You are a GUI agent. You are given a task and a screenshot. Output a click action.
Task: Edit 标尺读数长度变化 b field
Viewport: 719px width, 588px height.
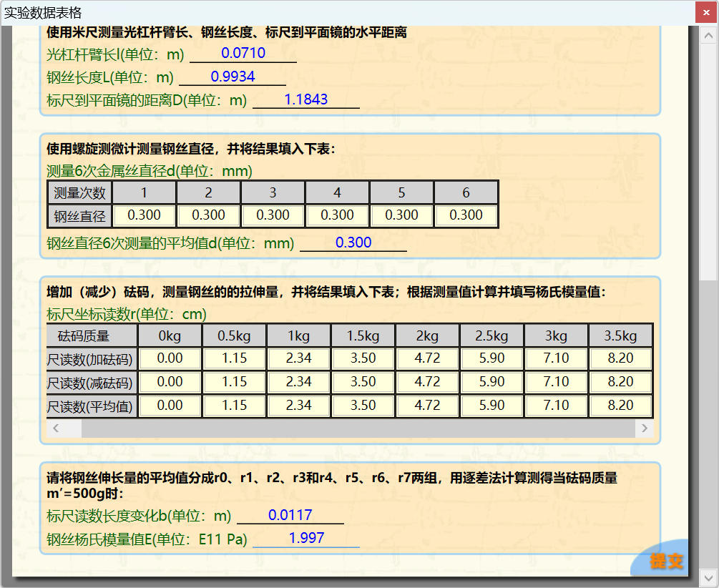coord(290,515)
